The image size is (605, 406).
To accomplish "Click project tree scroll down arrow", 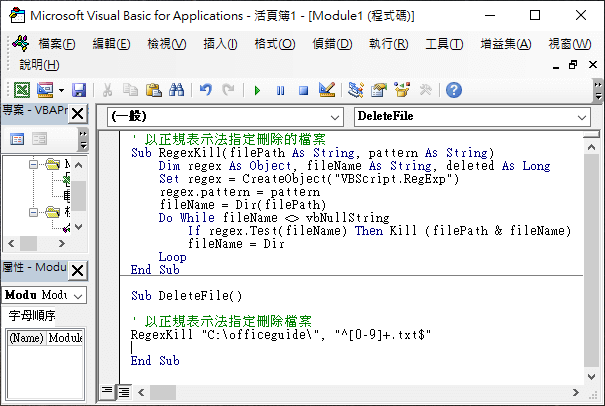I will 79,227.
